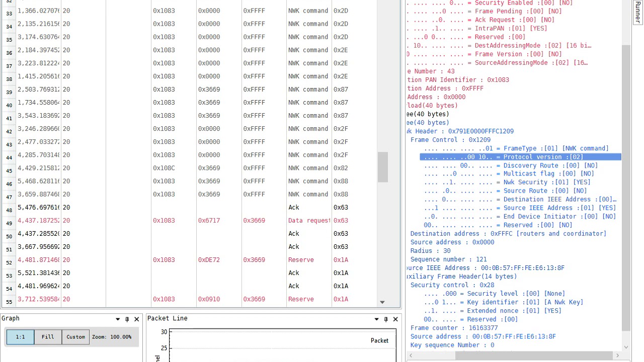
Task: Click the packet list vertical scrollbar thumb
Action: [382, 167]
